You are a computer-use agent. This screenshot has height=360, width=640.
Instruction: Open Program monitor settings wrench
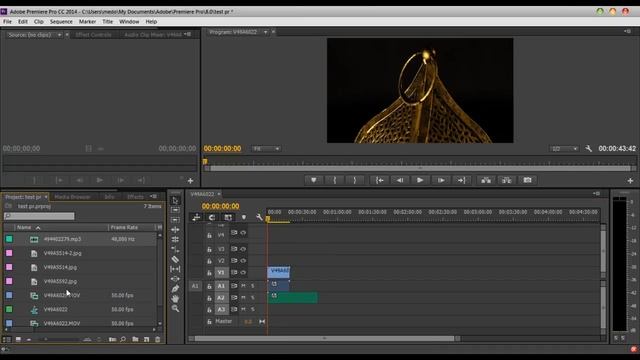point(589,149)
